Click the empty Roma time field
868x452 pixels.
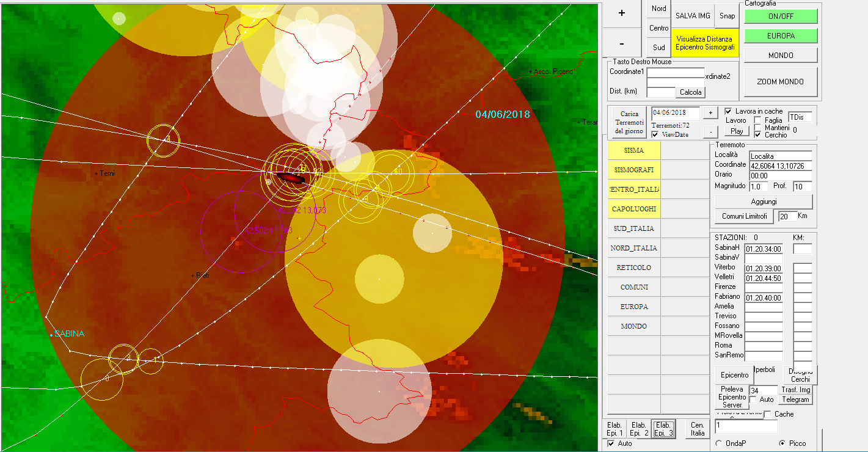(x=764, y=346)
